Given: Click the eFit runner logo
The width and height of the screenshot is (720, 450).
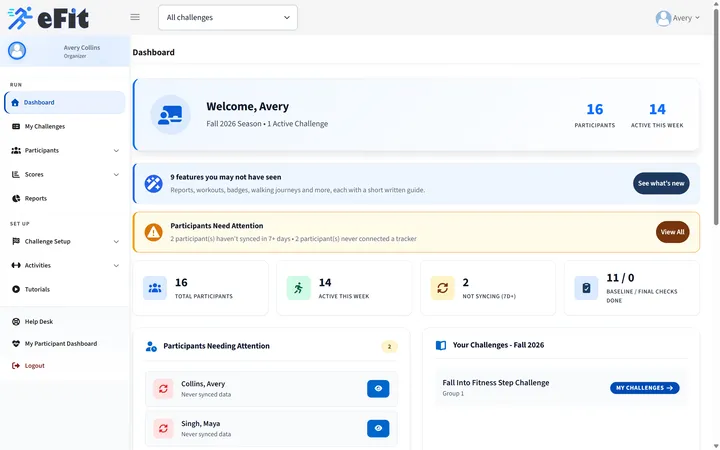Looking at the screenshot, I should 48,18.
